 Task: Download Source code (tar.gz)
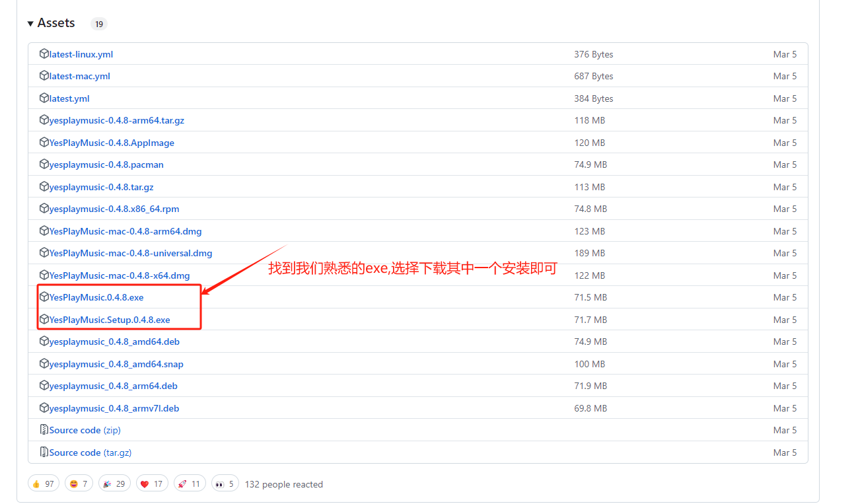coord(90,452)
